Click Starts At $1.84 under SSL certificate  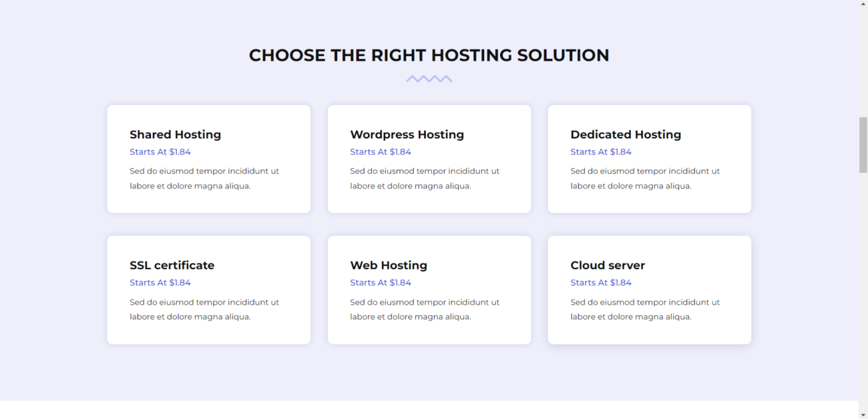pos(160,282)
